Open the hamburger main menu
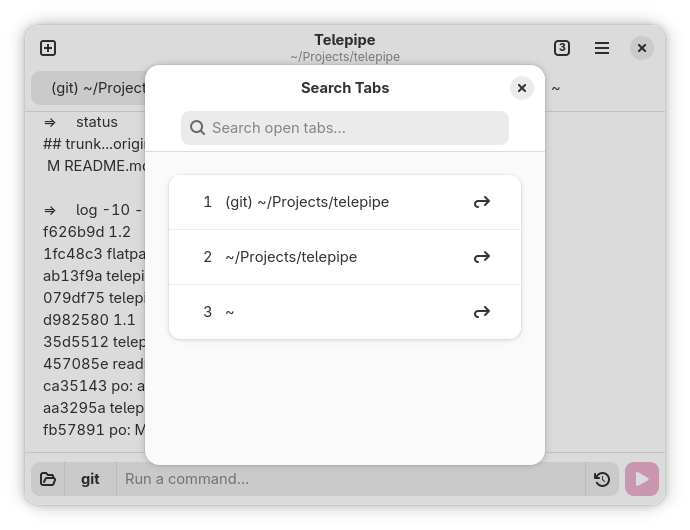Screen dimensions: 690x530 pyautogui.click(x=602, y=48)
